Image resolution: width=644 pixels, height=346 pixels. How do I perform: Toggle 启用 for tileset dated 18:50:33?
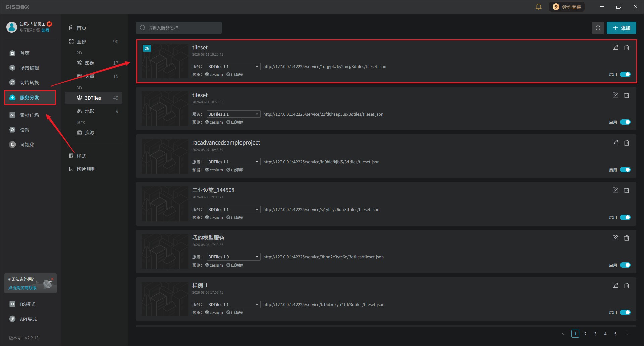(625, 122)
